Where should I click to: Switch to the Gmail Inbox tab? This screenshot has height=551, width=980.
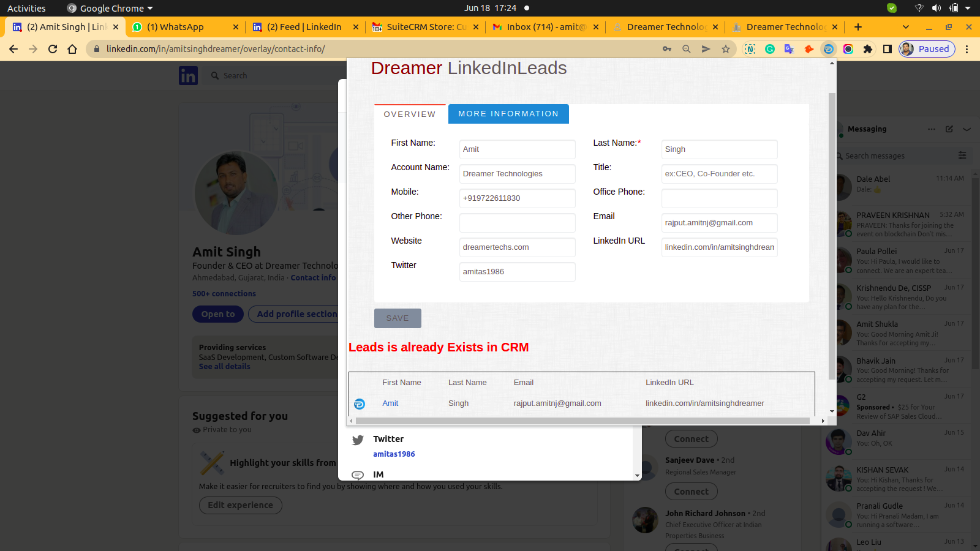[546, 27]
